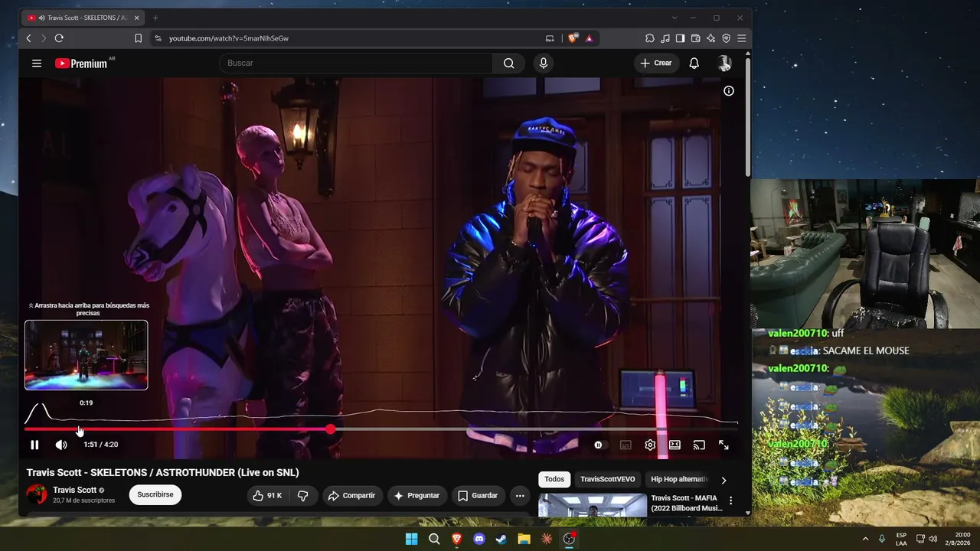Switch to theater mode
980x551 pixels.
(x=675, y=445)
